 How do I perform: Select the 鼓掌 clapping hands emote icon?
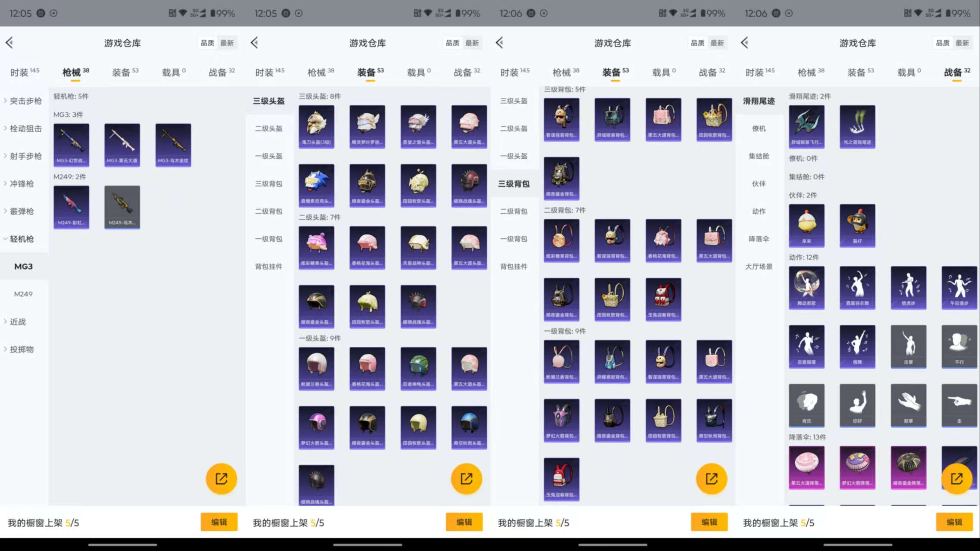[x=908, y=405]
